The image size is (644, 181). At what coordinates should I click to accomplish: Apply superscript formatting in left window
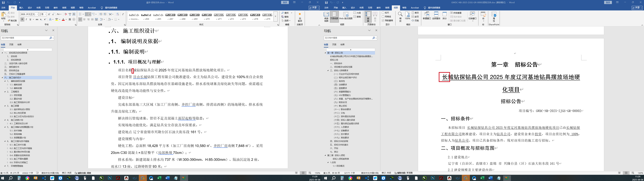click(x=45, y=19)
